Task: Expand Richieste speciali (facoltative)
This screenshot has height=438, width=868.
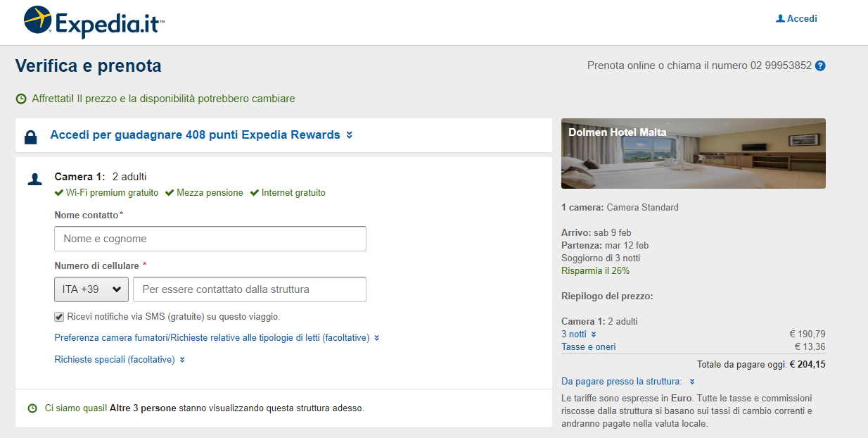Action: point(120,360)
